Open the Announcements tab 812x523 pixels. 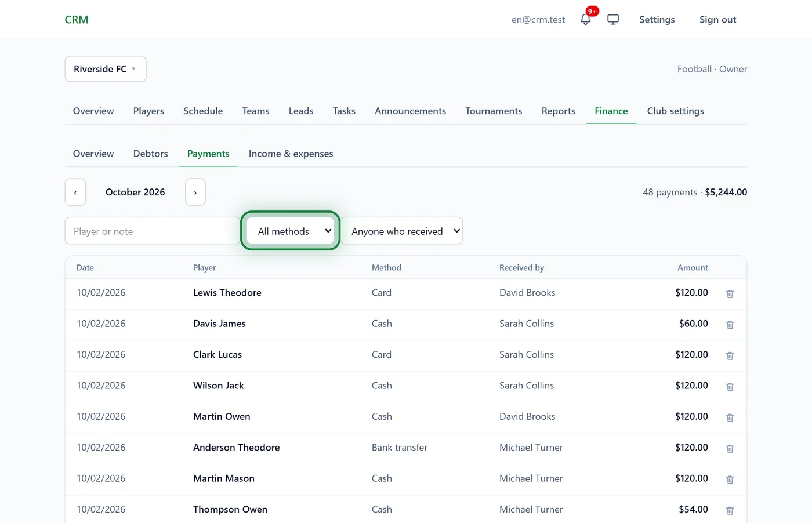point(410,111)
